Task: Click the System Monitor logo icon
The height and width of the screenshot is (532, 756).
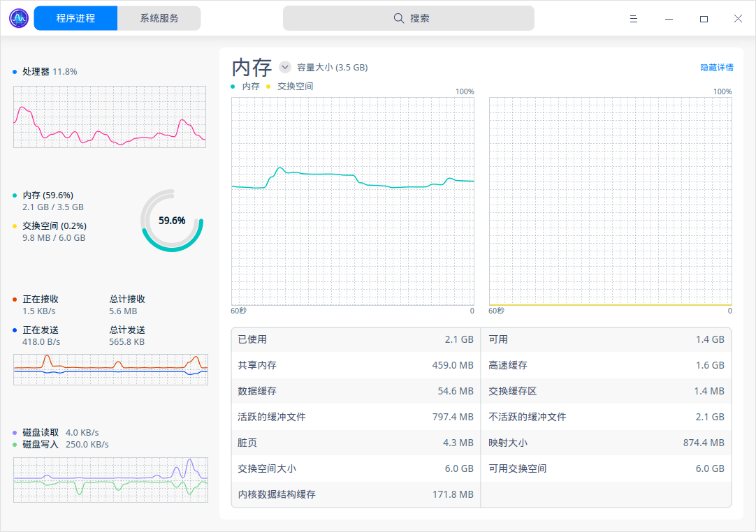Action: click(17, 17)
